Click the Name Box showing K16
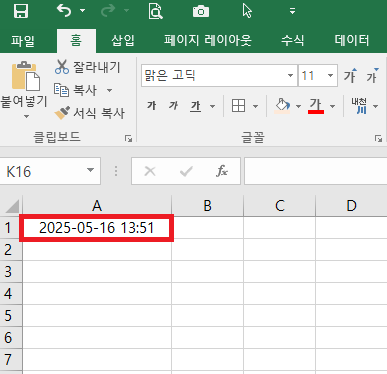 pyautogui.click(x=42, y=171)
